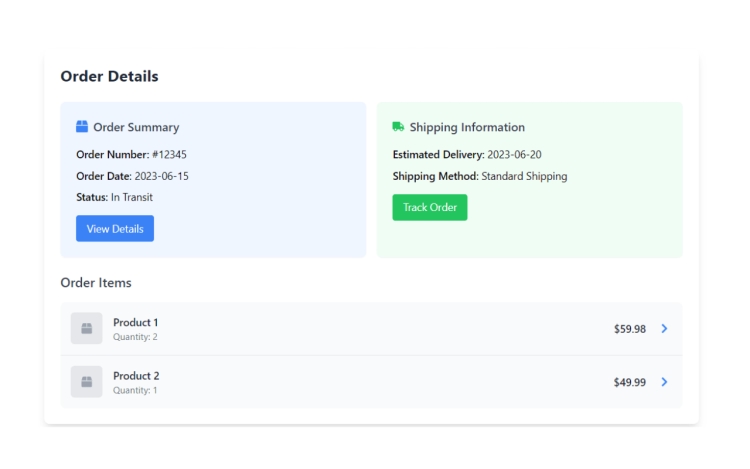The width and height of the screenshot is (750, 469).
Task: Click the Order Items section heading
Action: (96, 283)
